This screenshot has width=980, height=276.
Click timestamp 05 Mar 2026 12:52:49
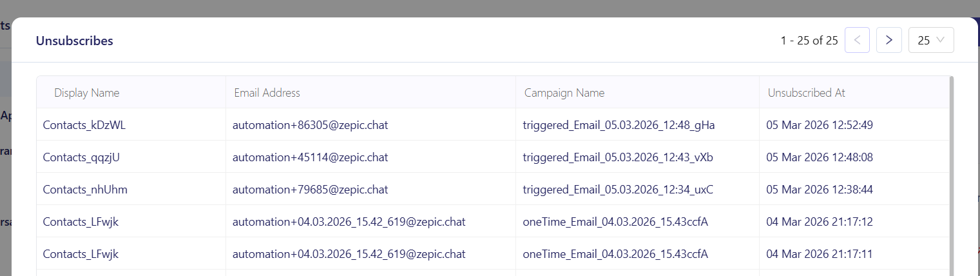[x=820, y=125]
